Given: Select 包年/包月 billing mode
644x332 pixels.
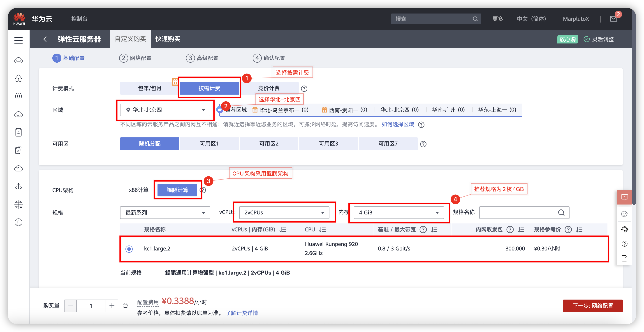Looking at the screenshot, I should (x=150, y=88).
